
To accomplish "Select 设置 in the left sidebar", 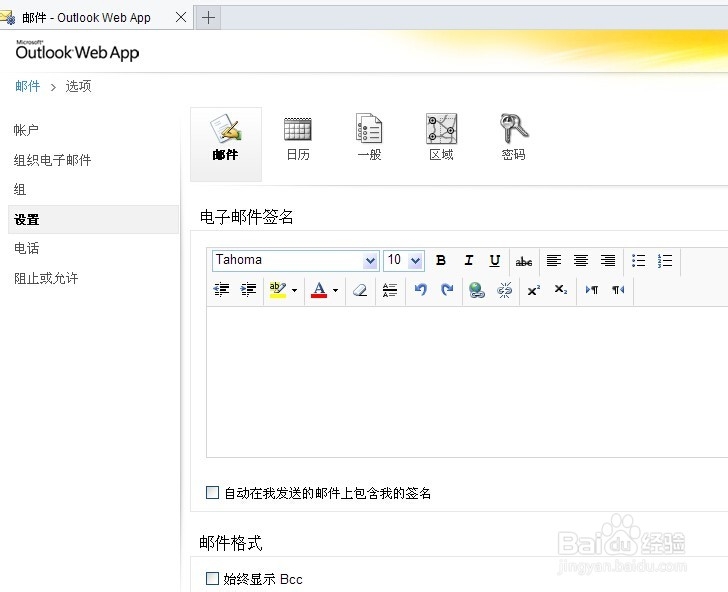I will (93, 219).
